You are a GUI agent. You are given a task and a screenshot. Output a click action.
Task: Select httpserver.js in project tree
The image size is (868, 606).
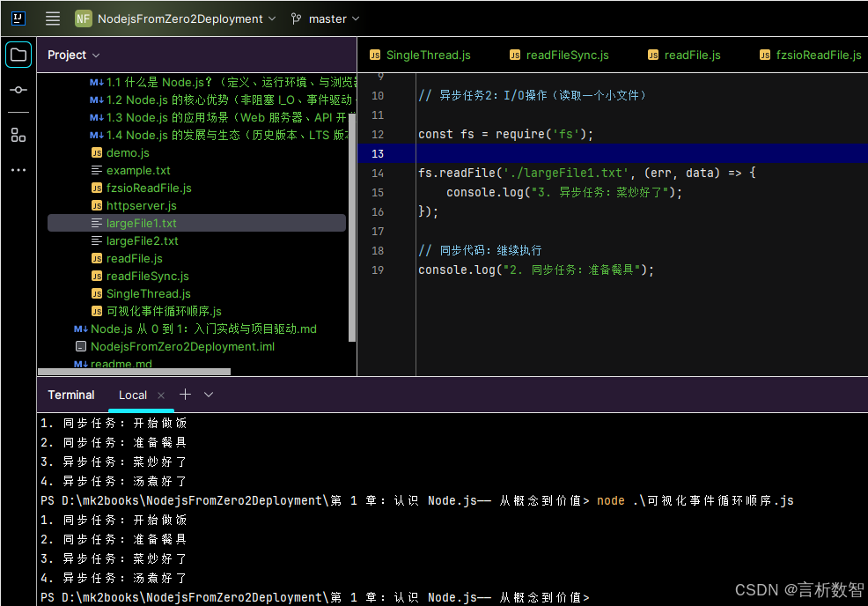(x=142, y=206)
